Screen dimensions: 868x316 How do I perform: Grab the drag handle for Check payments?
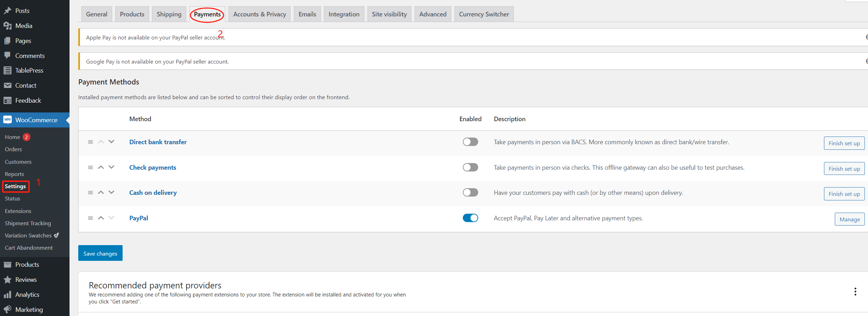point(90,168)
